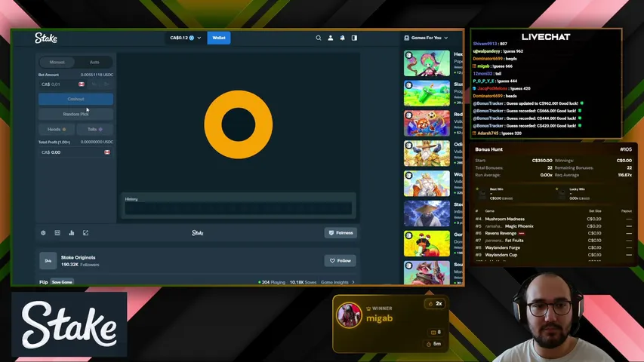Click the '#105' bonus hunt number
Screen dimensions: 644x362
tap(626, 149)
